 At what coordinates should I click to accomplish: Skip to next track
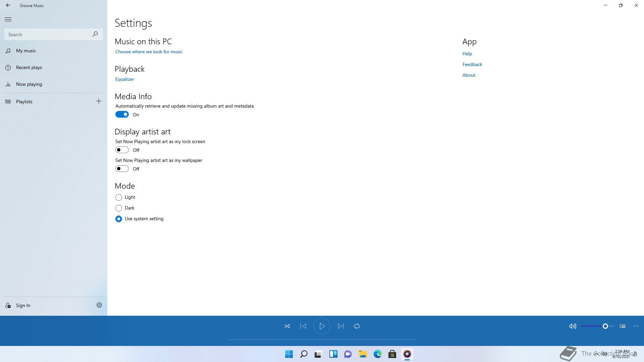click(341, 326)
